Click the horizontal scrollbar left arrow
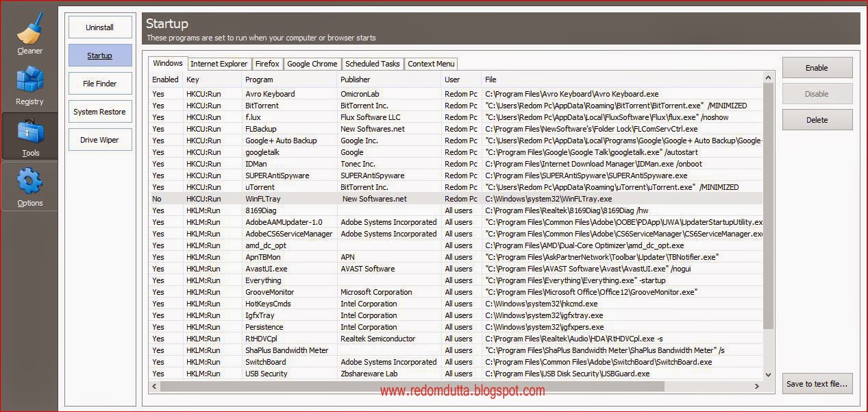This screenshot has height=412, width=868. [x=155, y=386]
